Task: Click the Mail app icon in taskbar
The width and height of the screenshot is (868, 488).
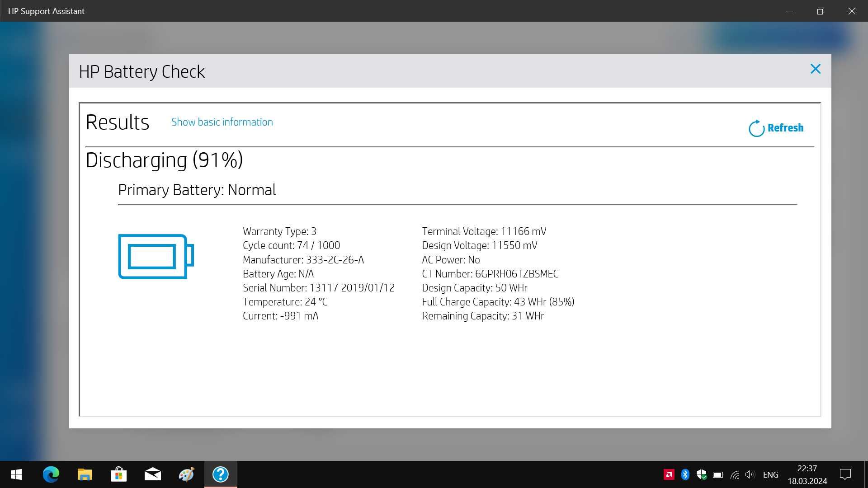Action: tap(153, 474)
